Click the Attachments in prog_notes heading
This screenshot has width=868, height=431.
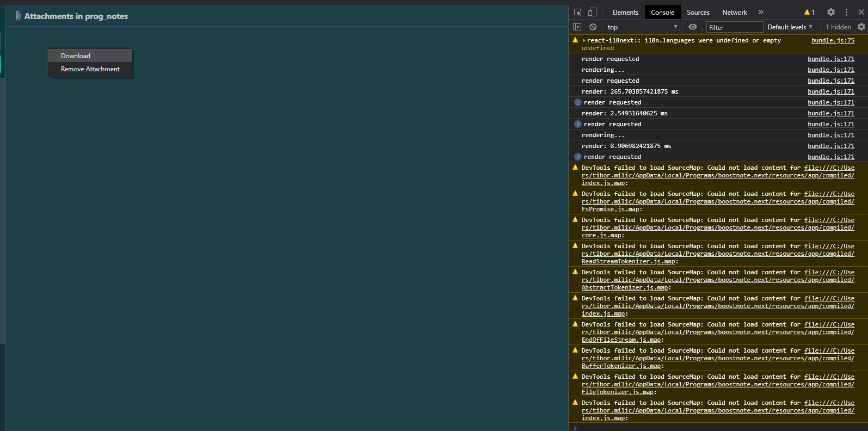76,16
